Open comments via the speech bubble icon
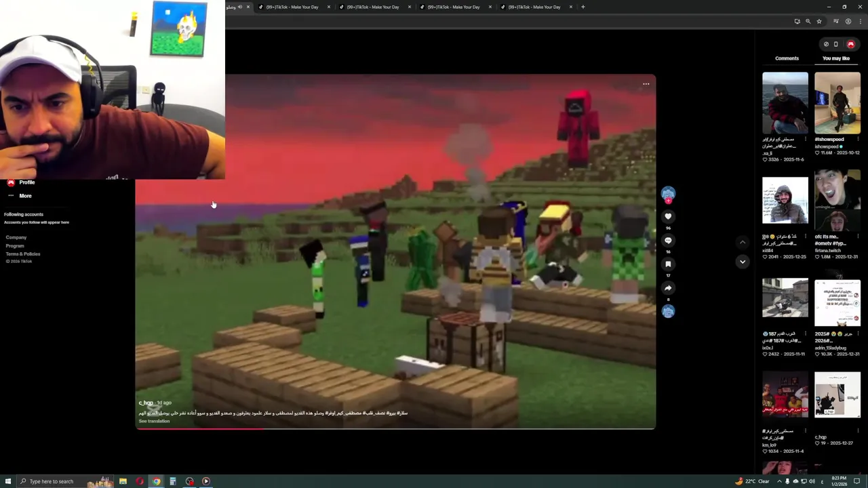Viewport: 868px width, 488px height. (x=668, y=240)
